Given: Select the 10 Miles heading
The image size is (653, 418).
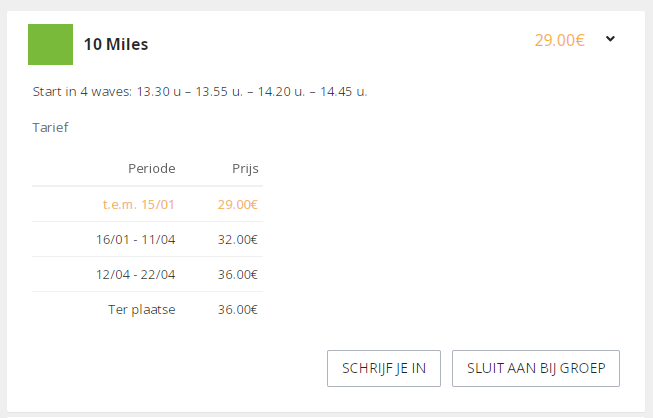Looking at the screenshot, I should point(116,44).
